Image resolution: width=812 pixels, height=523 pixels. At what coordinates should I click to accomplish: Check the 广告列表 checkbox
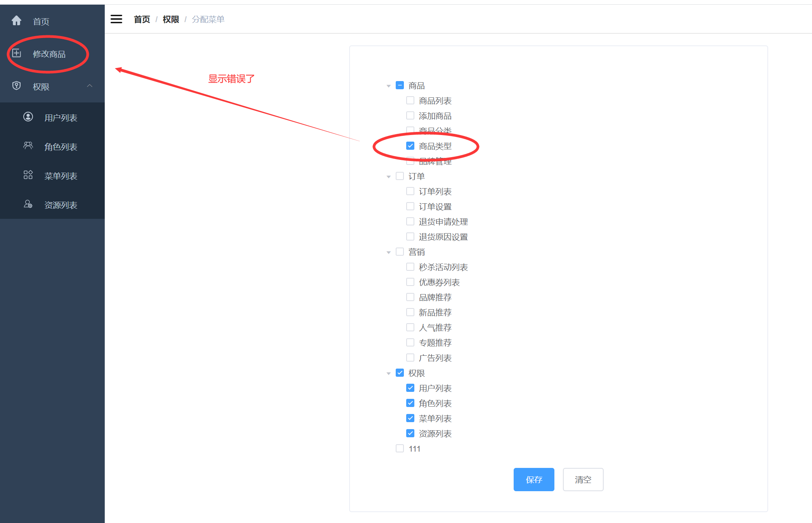(x=410, y=358)
